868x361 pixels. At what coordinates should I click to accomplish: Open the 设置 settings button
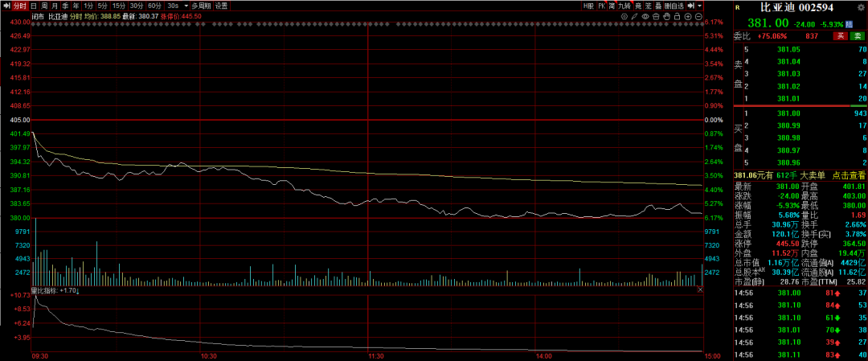pyautogui.click(x=222, y=6)
